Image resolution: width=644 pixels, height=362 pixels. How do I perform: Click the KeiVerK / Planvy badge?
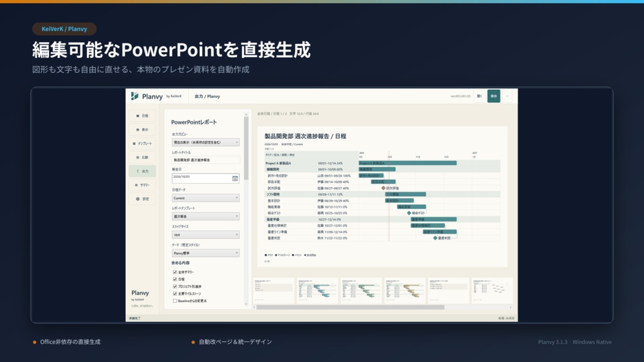coord(65,29)
